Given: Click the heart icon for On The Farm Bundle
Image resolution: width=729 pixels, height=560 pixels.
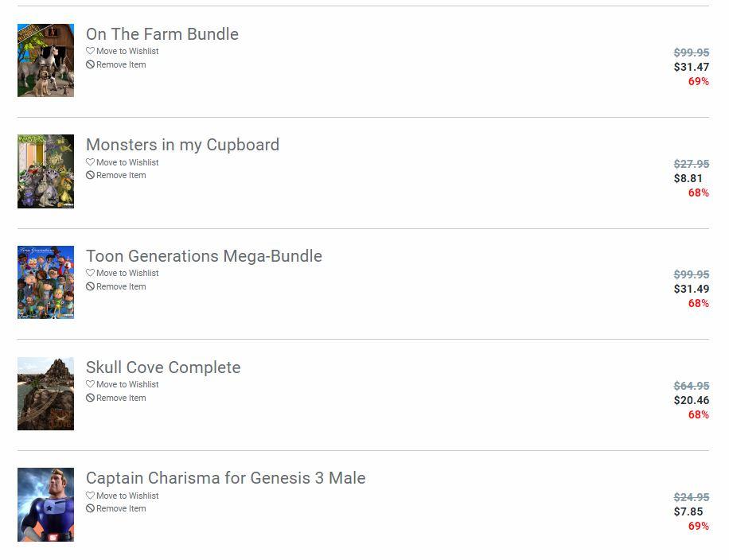Looking at the screenshot, I should [x=90, y=51].
